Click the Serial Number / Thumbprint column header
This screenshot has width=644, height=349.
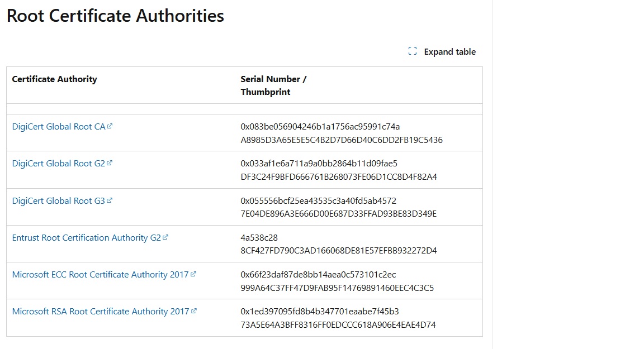tap(273, 85)
